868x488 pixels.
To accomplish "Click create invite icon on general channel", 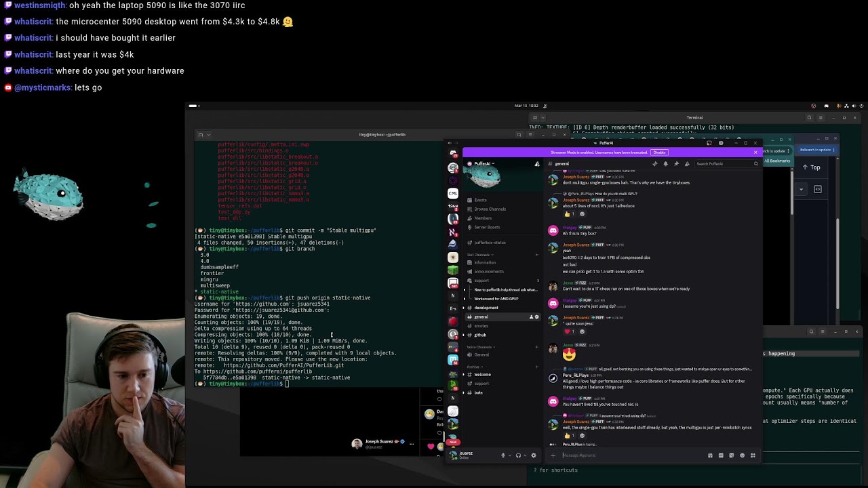I will coord(532,317).
